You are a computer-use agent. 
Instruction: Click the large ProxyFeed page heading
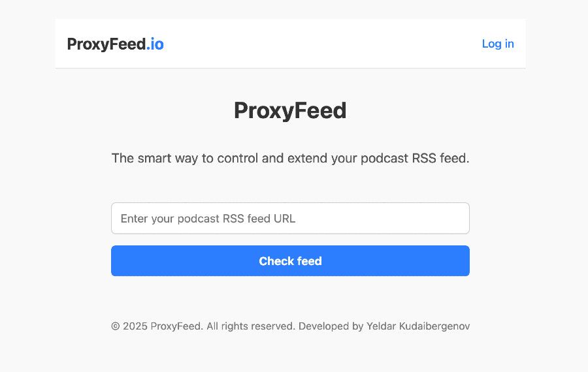click(x=290, y=111)
